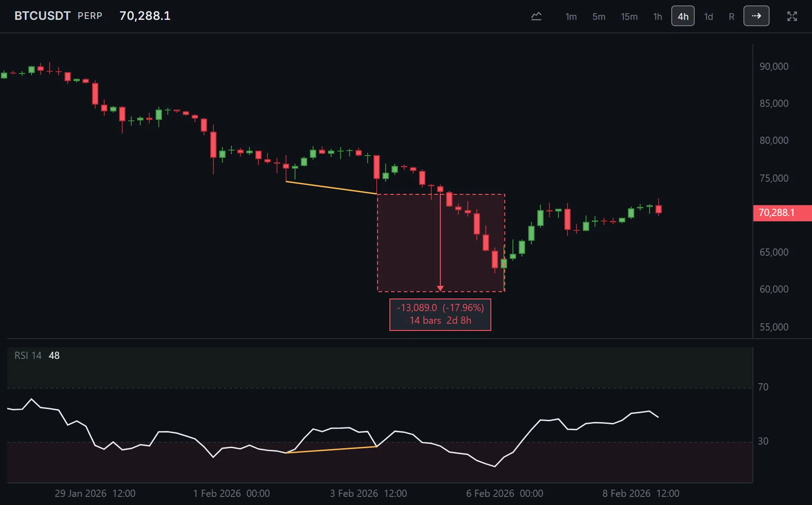The image size is (812, 505).
Task: Click the red 70,288.1 price axis tag
Action: click(x=782, y=212)
